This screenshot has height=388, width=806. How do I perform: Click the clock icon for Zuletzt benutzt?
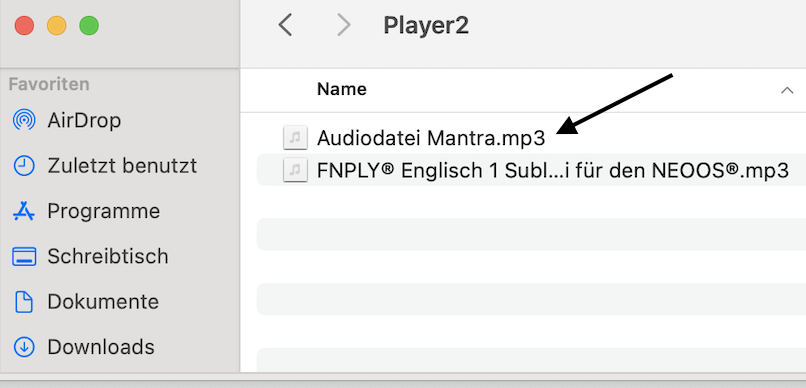pyautogui.click(x=24, y=166)
